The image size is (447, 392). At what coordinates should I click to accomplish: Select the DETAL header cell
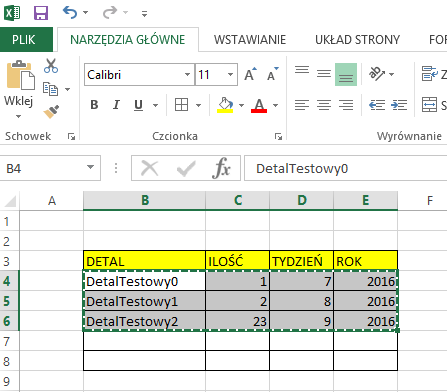[144, 260]
